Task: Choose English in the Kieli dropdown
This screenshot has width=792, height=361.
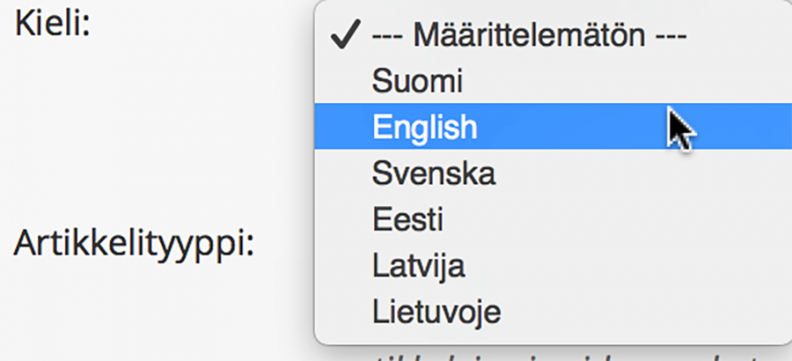Action: tap(553, 126)
